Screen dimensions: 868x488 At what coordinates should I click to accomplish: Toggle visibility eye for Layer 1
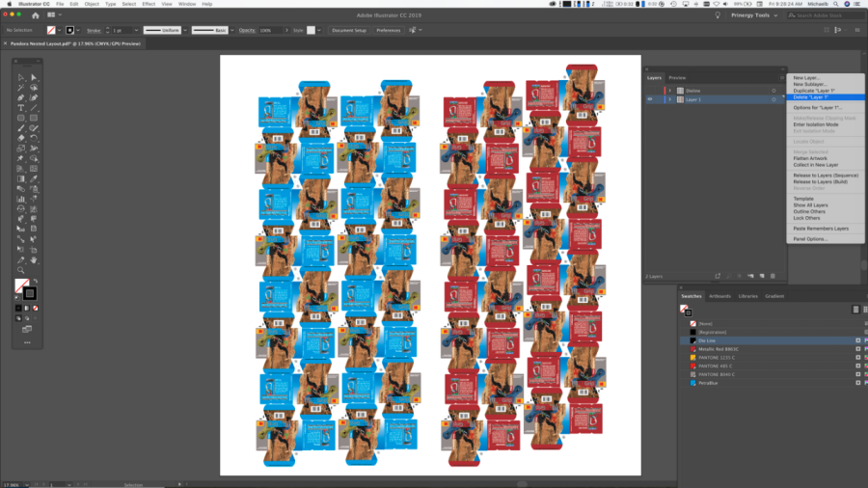pos(650,99)
